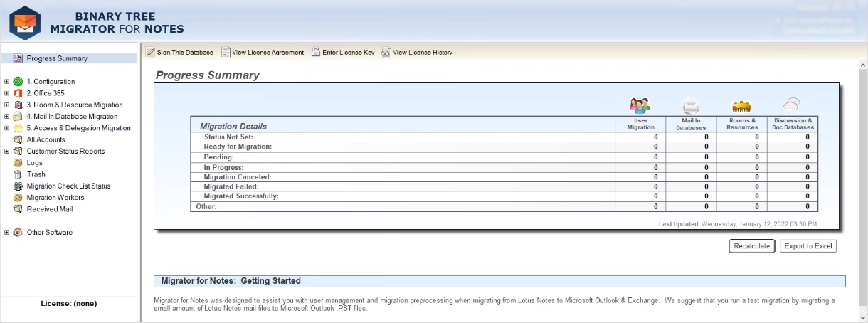Click the Enter License Key icon
The height and width of the screenshot is (323, 868).
coord(316,52)
